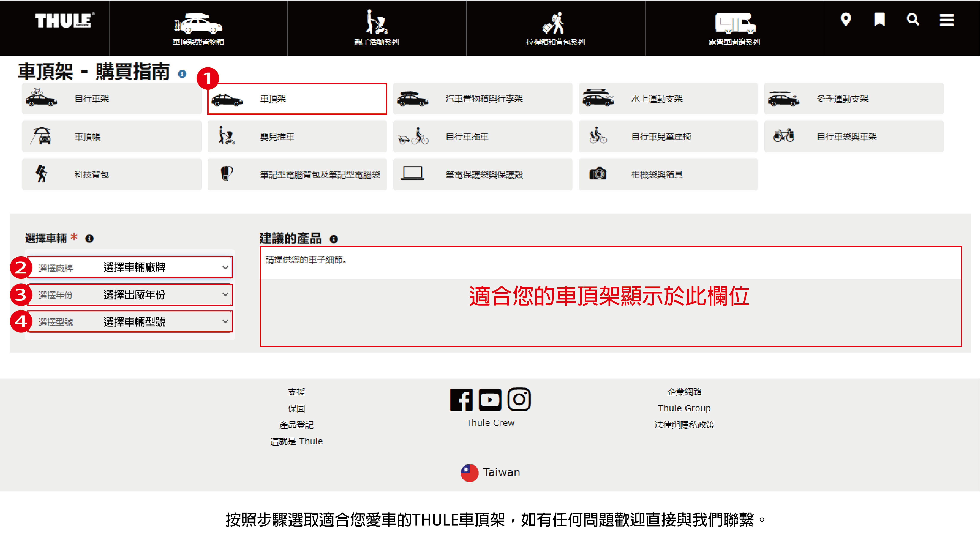This screenshot has height=551, width=980.
Task: Click info icon beside 購買指南 title
Action: 182,74
